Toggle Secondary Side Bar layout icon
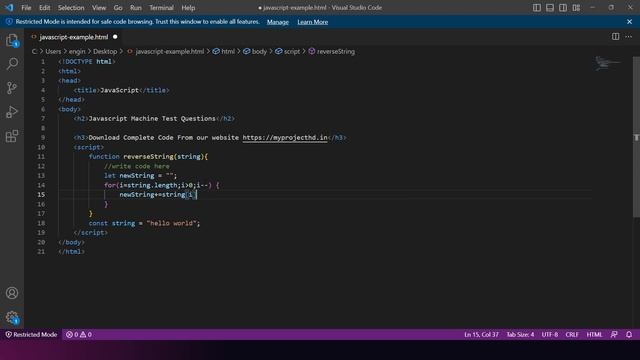The height and width of the screenshot is (360, 640). [x=563, y=7]
